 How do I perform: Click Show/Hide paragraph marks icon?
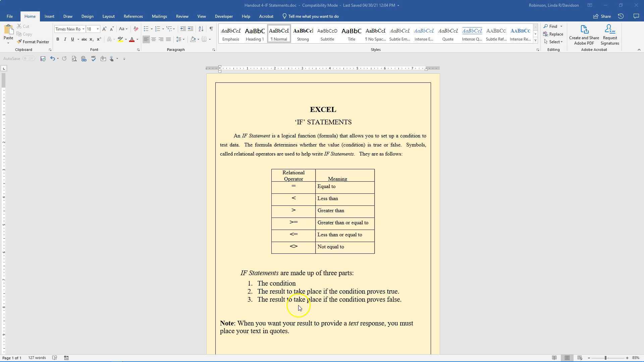[x=211, y=29]
